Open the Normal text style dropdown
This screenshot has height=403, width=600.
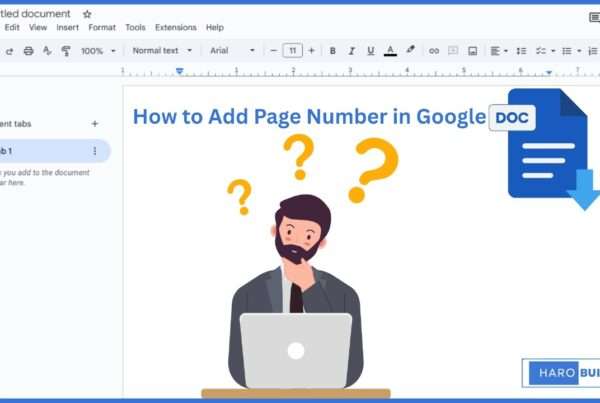(162, 51)
